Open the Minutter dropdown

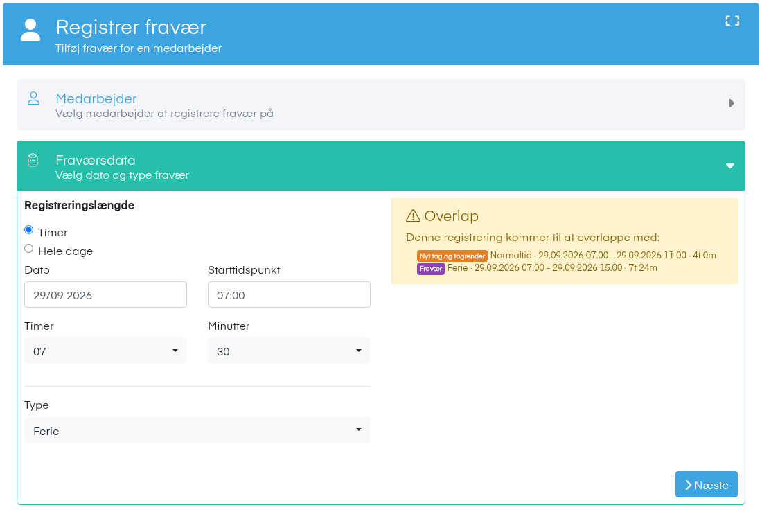[x=289, y=351]
